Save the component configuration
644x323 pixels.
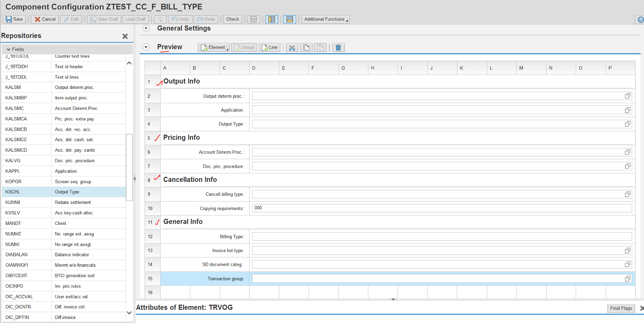click(14, 19)
